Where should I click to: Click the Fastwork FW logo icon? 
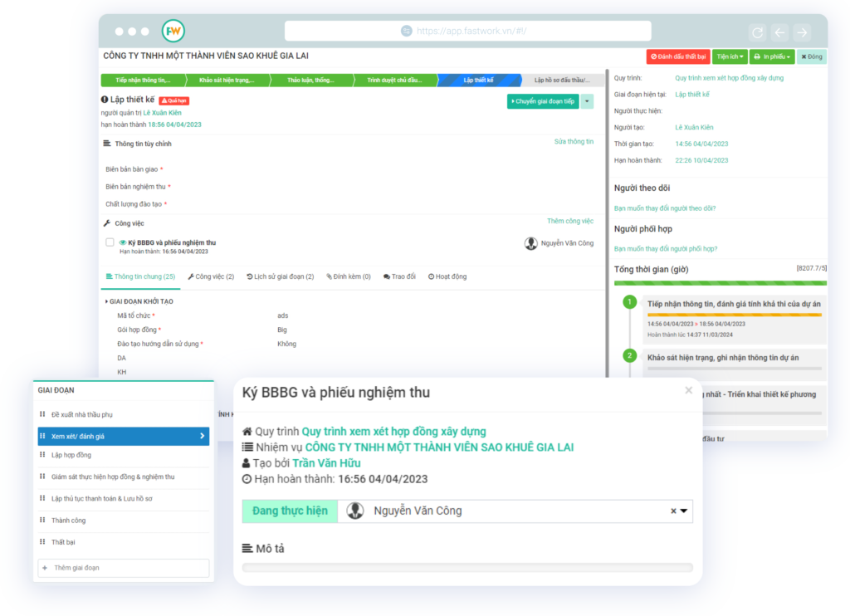[x=173, y=31]
